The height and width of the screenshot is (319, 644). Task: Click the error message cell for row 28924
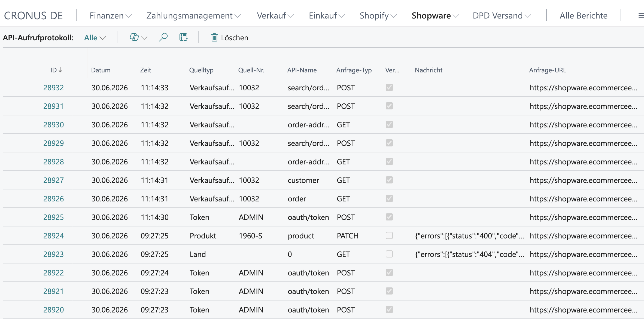[469, 236]
